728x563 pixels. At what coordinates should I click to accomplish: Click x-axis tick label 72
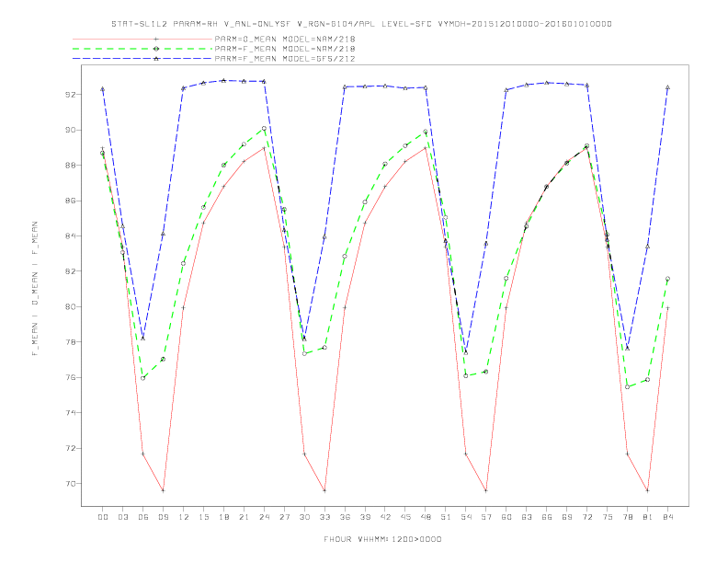(x=587, y=517)
